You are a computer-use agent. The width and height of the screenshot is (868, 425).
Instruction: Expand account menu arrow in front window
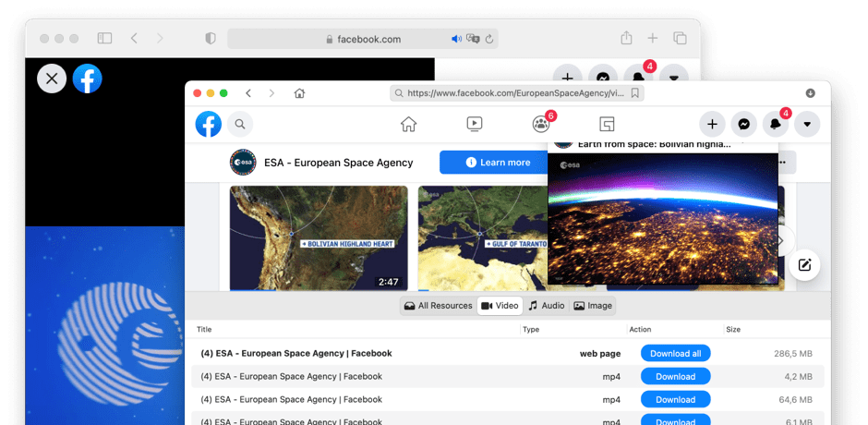click(x=807, y=124)
